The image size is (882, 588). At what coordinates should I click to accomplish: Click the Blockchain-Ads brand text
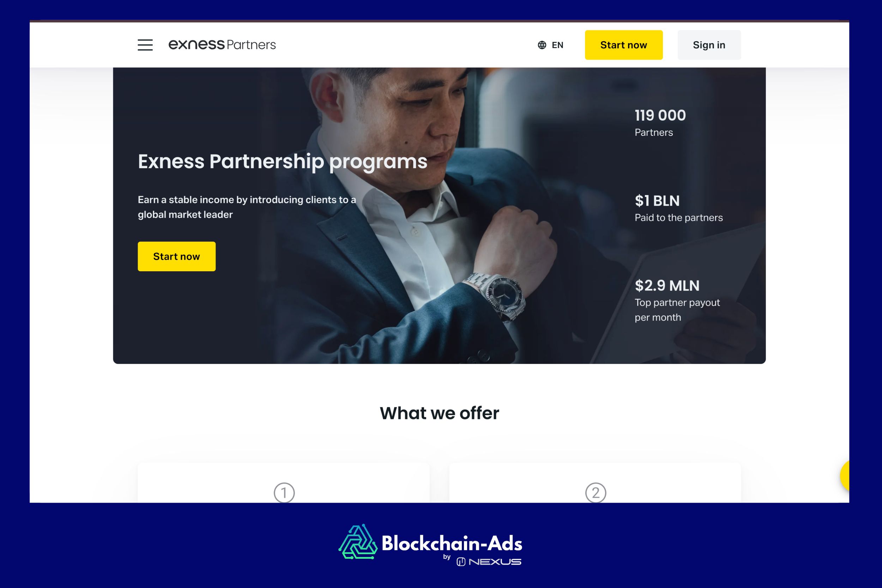click(x=452, y=543)
